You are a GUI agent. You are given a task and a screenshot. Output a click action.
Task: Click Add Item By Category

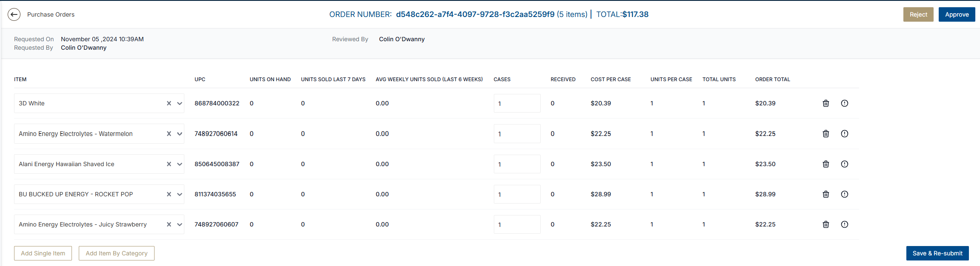click(116, 253)
